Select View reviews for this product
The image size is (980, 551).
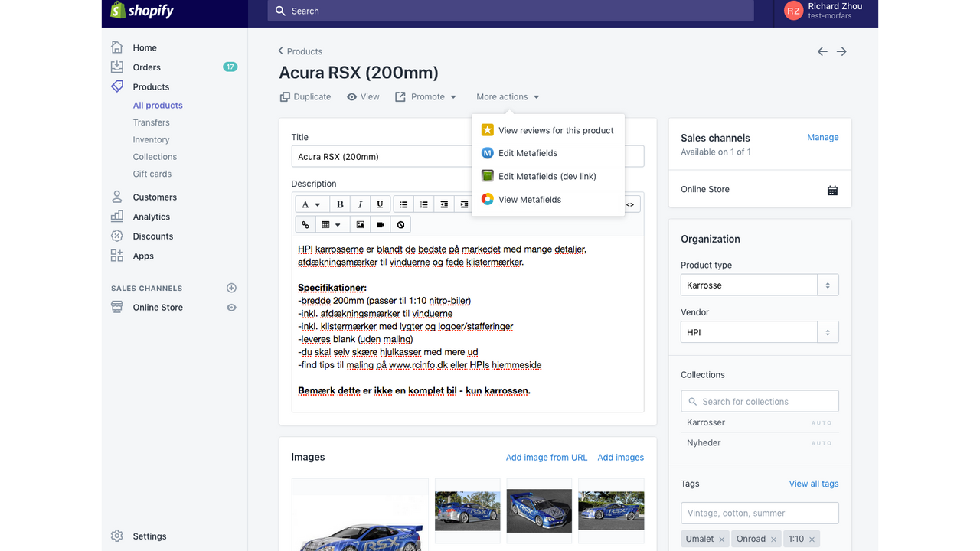[548, 130]
